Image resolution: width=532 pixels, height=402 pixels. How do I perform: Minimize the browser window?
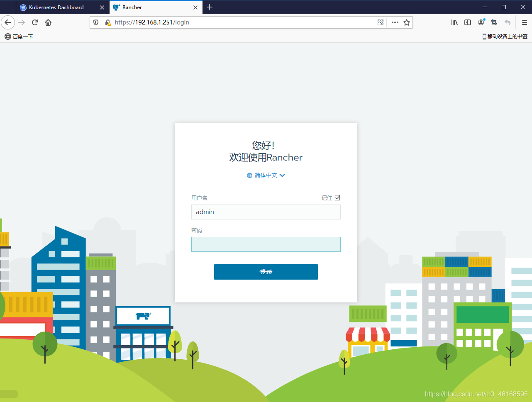pyautogui.click(x=485, y=7)
